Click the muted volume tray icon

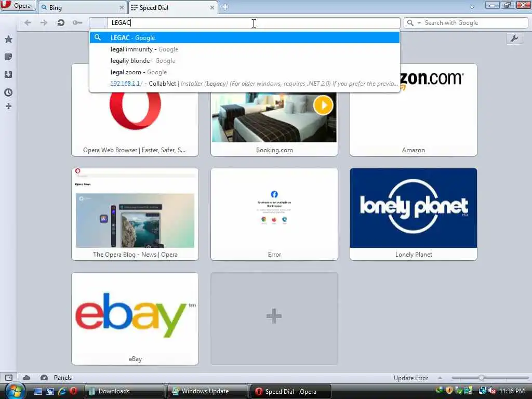click(x=493, y=391)
